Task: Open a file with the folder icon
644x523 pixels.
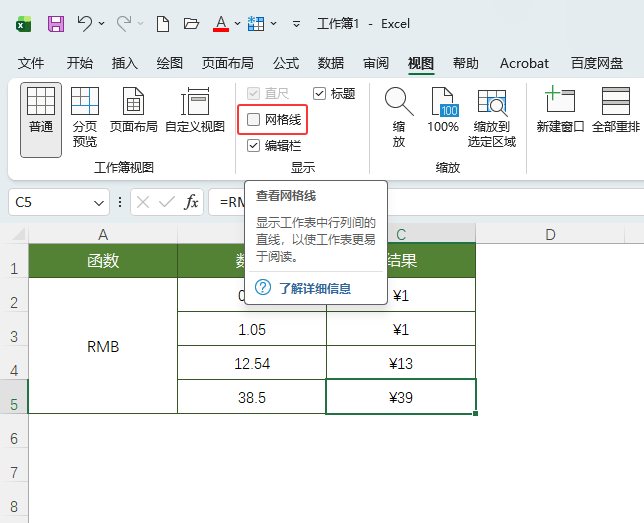Action: tap(191, 24)
